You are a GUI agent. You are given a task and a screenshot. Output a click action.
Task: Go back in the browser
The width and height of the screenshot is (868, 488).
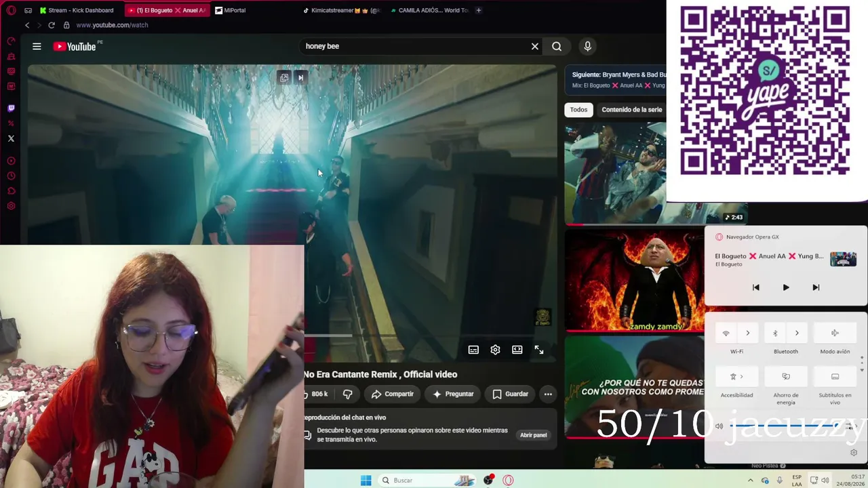point(27,25)
